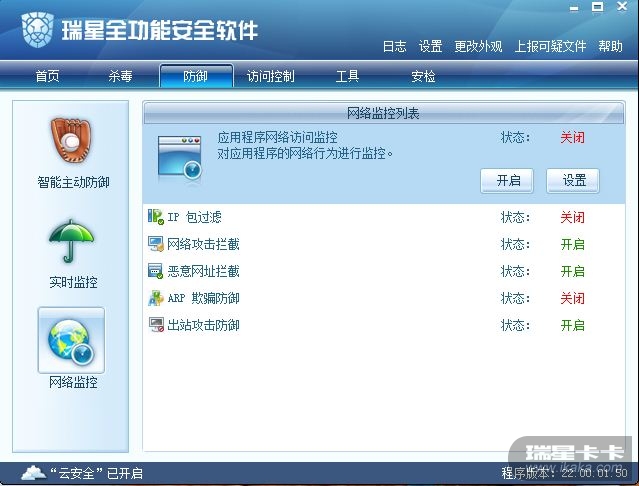639x486 pixels.
Task: Open 实时监控 green umbrella icon
Action: (72, 241)
